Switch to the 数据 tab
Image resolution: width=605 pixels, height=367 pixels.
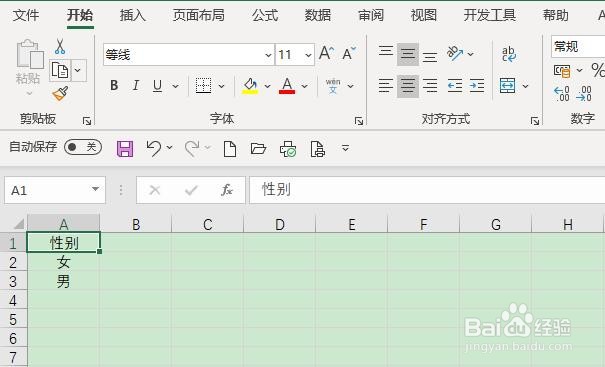pos(318,15)
